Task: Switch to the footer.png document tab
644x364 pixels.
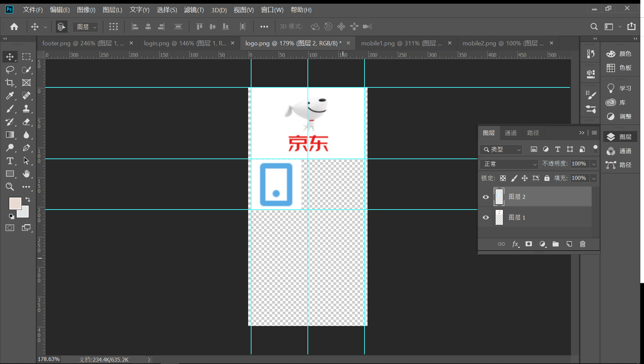Action: point(83,43)
